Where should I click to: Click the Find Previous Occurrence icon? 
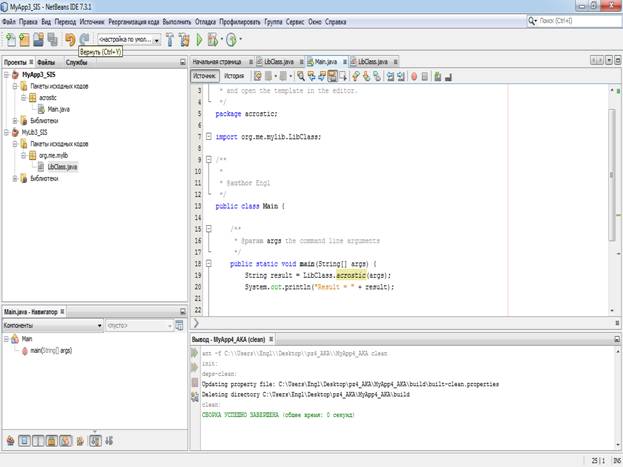pos(312,76)
